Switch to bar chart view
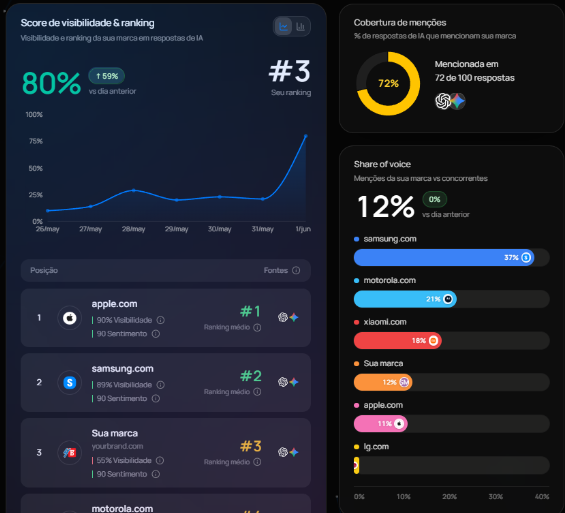Screen dimensions: 565x513 click(300, 26)
